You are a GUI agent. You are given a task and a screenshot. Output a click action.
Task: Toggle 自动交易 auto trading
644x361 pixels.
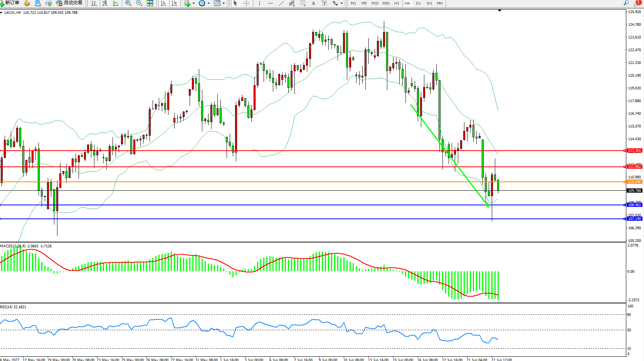coord(69,3)
